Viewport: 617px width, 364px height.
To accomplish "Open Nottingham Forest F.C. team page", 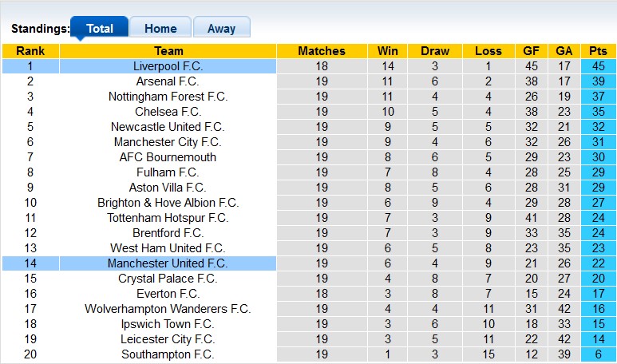I will [168, 97].
